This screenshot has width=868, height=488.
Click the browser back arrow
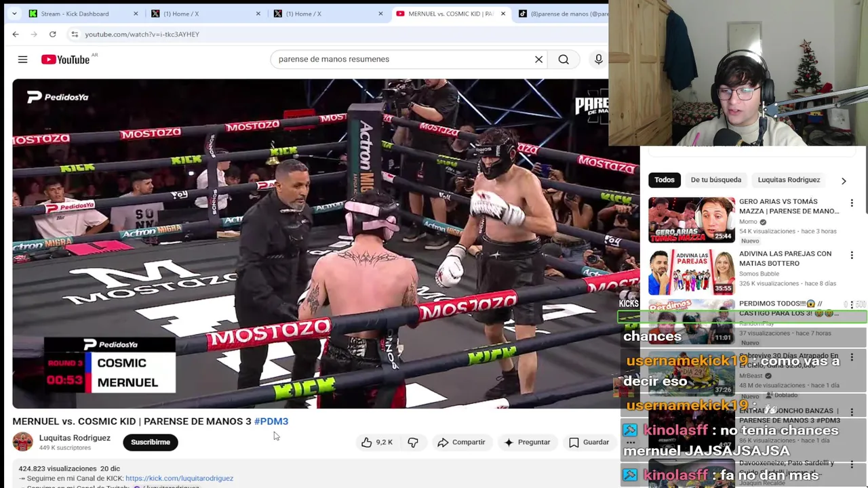[16, 34]
